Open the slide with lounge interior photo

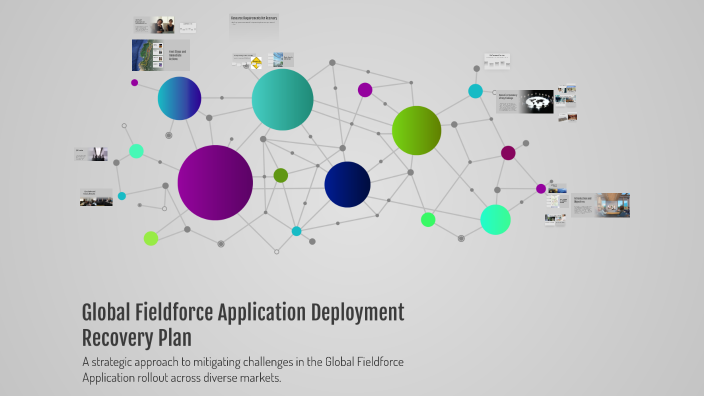pyautogui.click(x=600, y=205)
